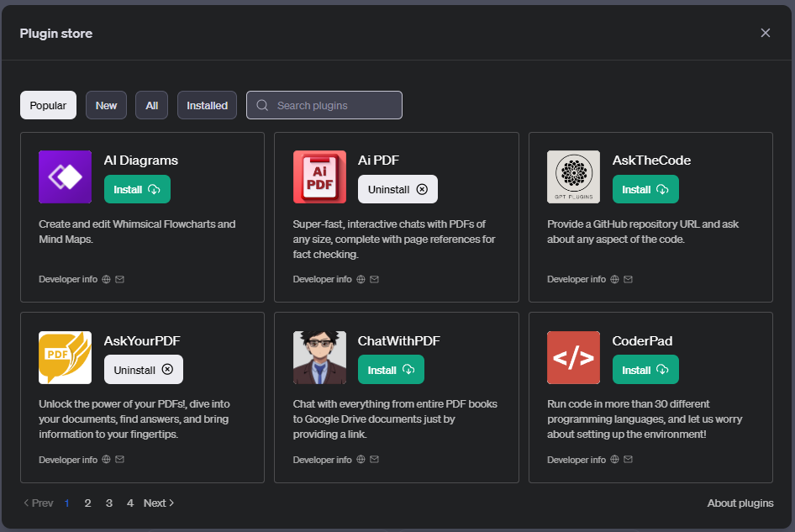Image resolution: width=795 pixels, height=532 pixels.
Task: Uninstall the AskYourPDF plugin
Action: coord(144,370)
